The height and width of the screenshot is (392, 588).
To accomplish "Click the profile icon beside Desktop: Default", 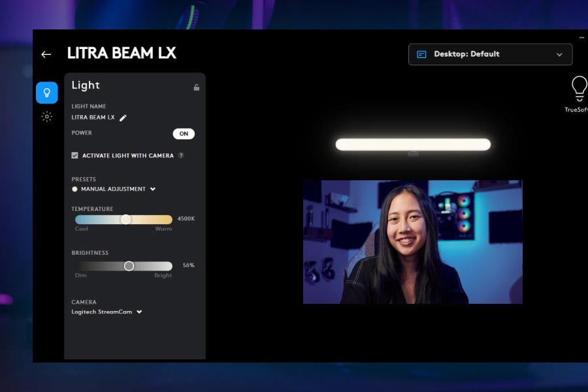I will pos(421,54).
